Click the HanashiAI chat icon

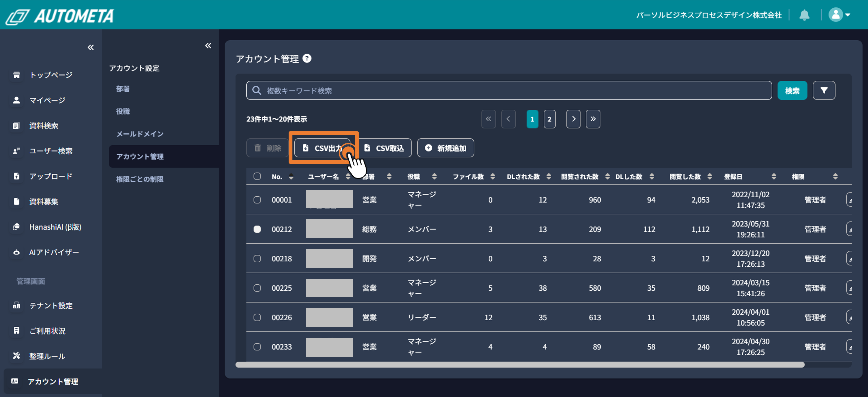pyautogui.click(x=16, y=227)
